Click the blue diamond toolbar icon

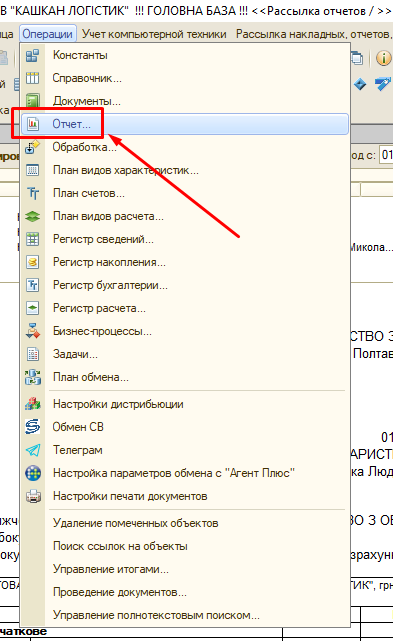[x=360, y=85]
